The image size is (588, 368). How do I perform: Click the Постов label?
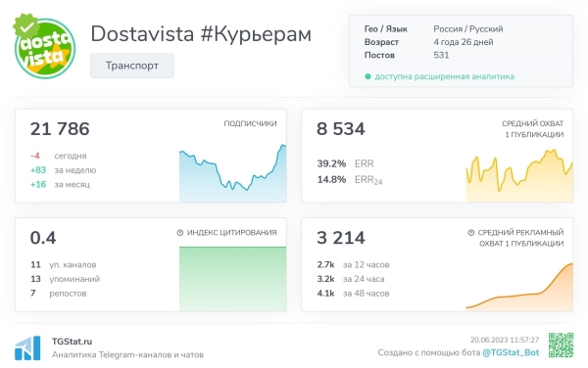379,55
